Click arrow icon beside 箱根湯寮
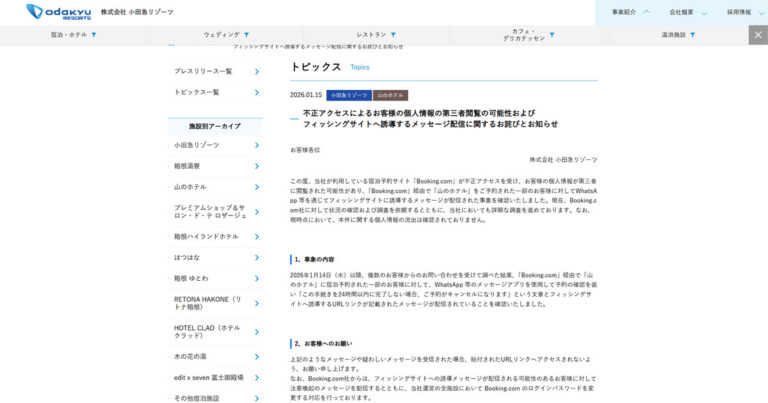The height and width of the screenshot is (403, 768). point(257,166)
